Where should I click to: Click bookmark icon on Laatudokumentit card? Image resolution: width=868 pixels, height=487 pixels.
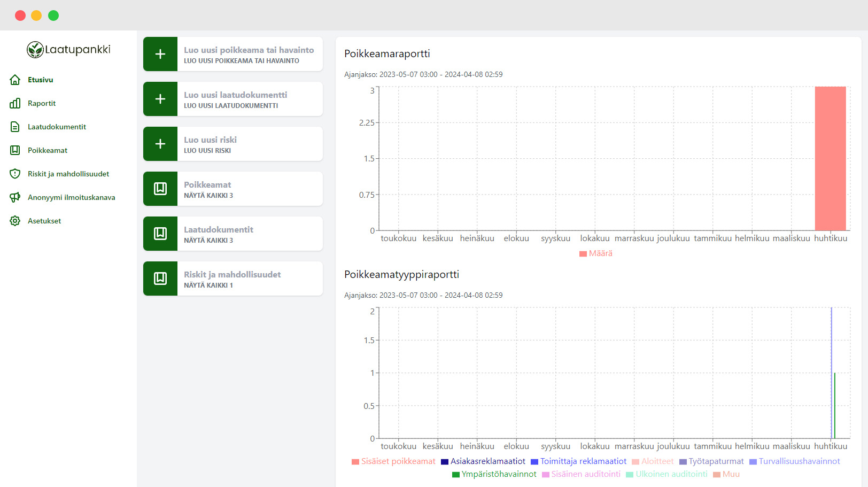[160, 234]
